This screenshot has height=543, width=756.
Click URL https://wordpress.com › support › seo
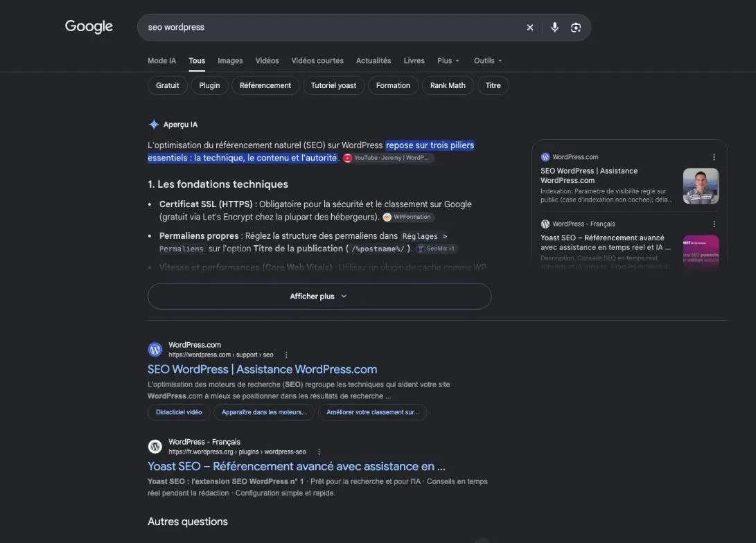pos(221,355)
